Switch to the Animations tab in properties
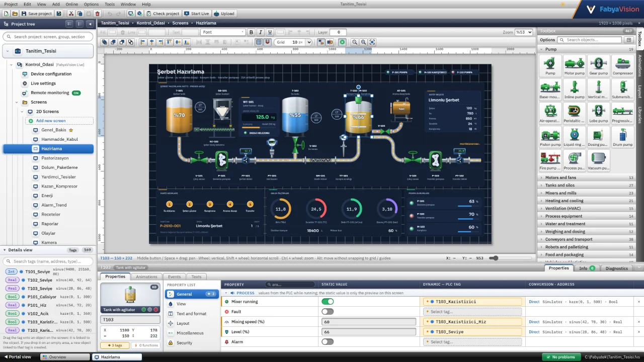The width and height of the screenshot is (644, 362). pyautogui.click(x=146, y=277)
